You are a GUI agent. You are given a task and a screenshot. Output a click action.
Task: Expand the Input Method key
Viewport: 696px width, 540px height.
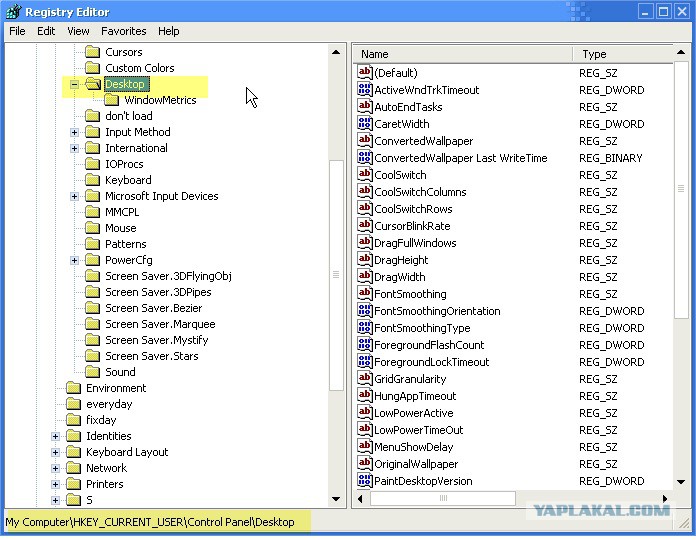coord(74,132)
